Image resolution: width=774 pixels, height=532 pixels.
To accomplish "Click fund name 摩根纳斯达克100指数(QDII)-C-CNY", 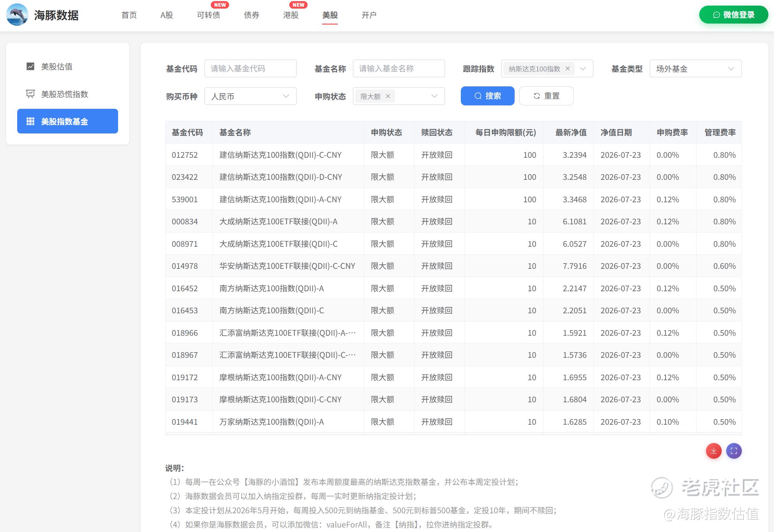I will (x=280, y=399).
